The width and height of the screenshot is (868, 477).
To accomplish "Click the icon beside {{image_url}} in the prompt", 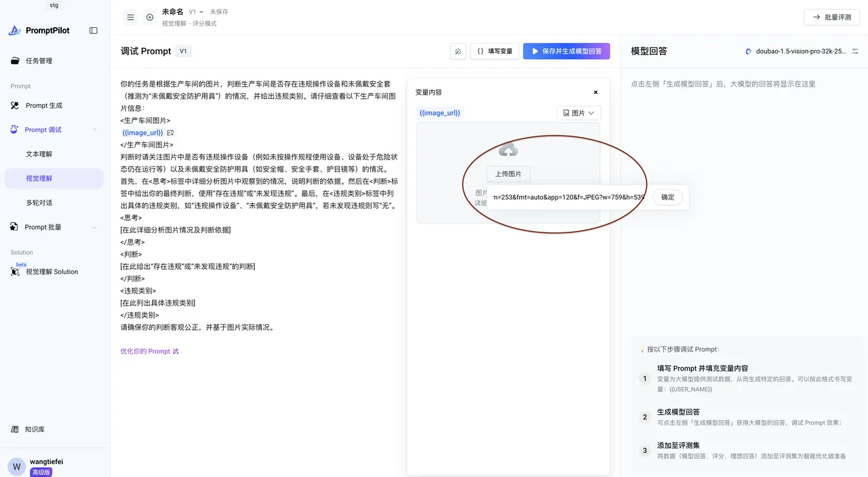I will 170,133.
